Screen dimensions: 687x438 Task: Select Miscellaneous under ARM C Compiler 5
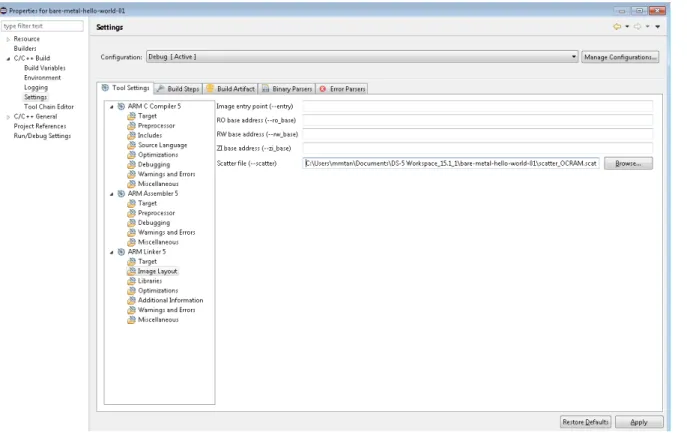[158, 184]
